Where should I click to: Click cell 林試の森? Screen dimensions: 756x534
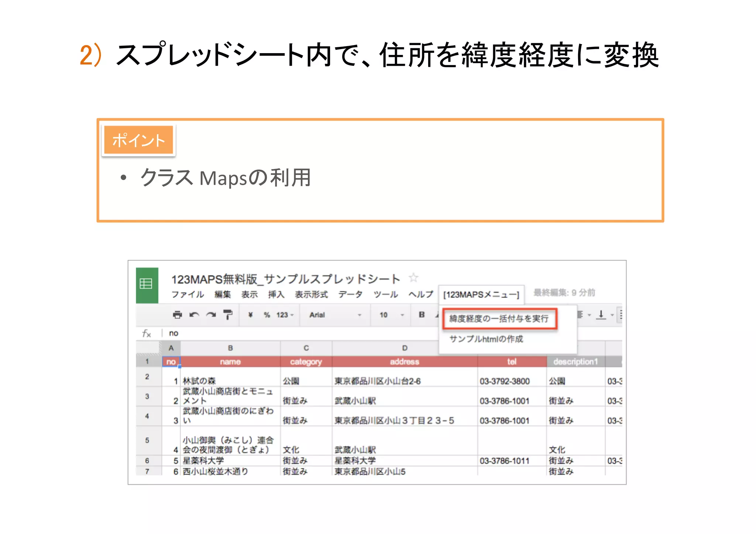tap(230, 377)
